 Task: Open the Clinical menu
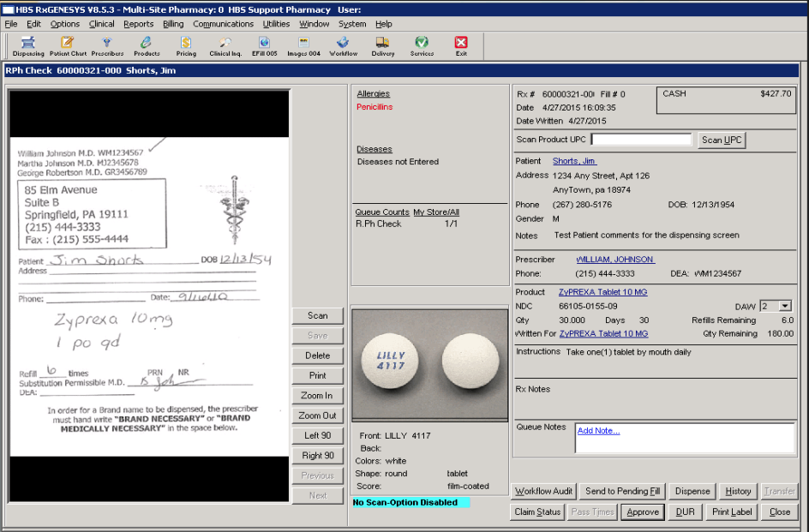tap(101, 24)
